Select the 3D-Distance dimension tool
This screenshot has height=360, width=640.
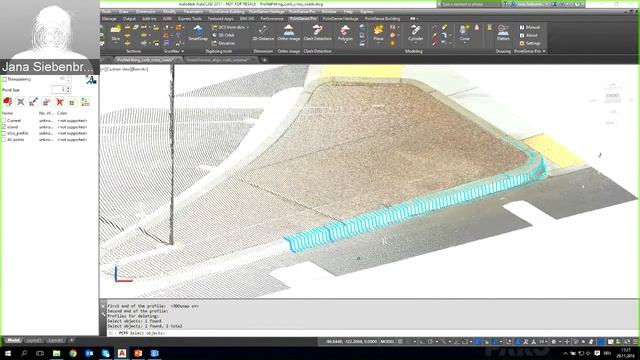pyautogui.click(x=263, y=33)
